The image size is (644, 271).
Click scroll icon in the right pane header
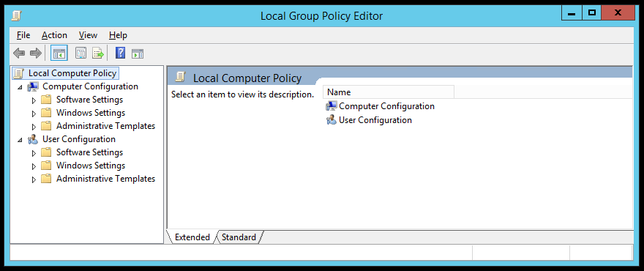[180, 76]
